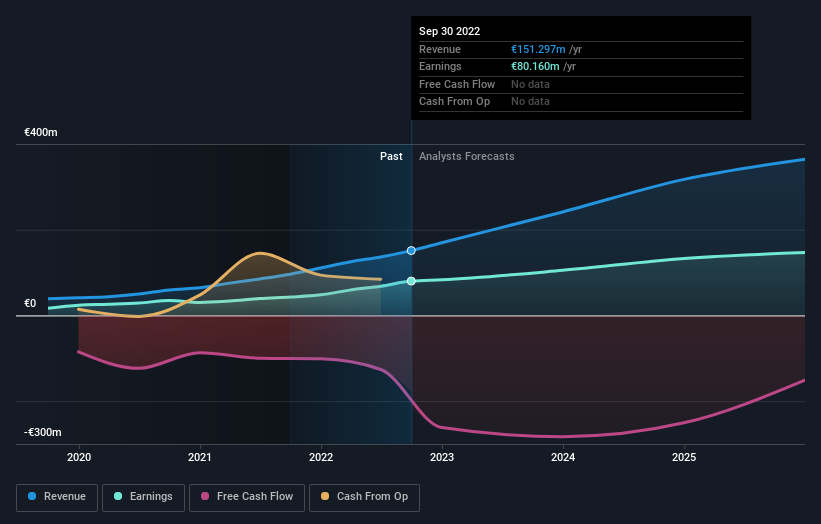Click the Free Cash Flow tooltip row label
821x524 pixels.
tap(457, 84)
